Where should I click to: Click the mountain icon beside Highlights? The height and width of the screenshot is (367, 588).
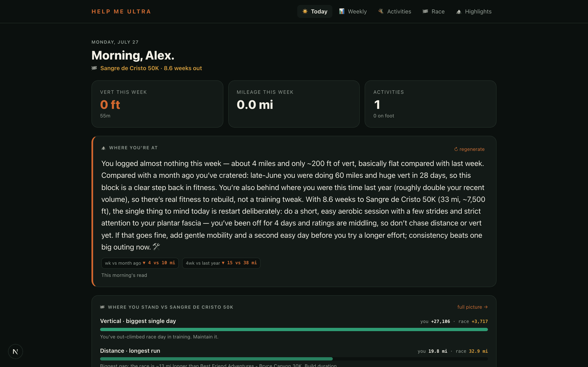(459, 12)
